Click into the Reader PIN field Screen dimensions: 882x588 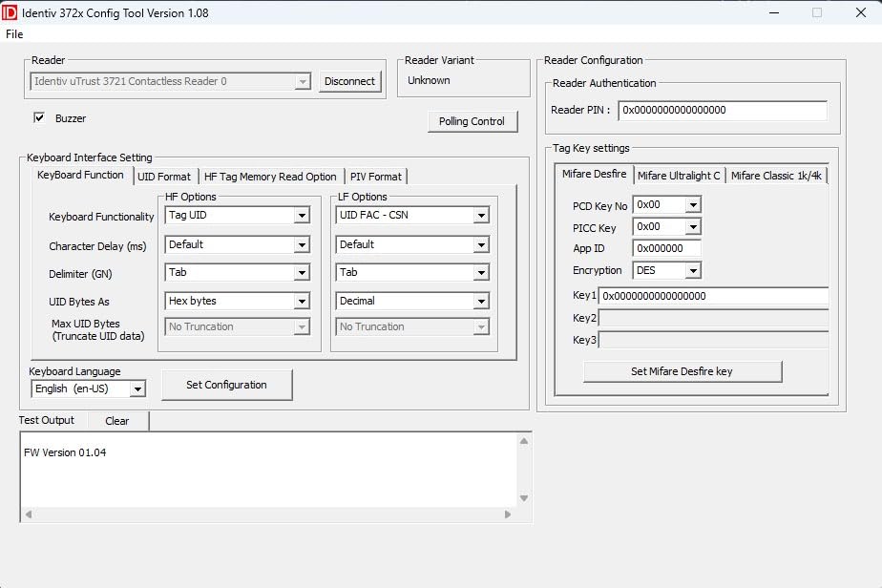(722, 111)
